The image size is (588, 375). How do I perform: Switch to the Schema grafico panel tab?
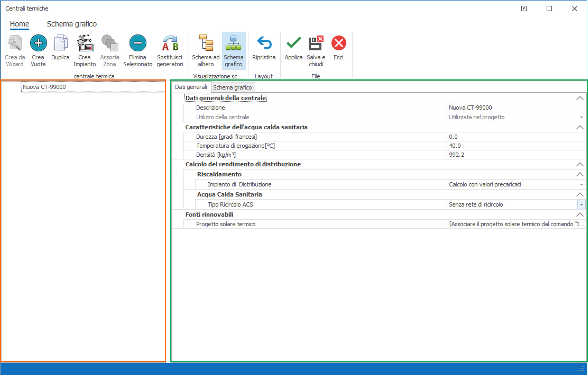pos(232,87)
